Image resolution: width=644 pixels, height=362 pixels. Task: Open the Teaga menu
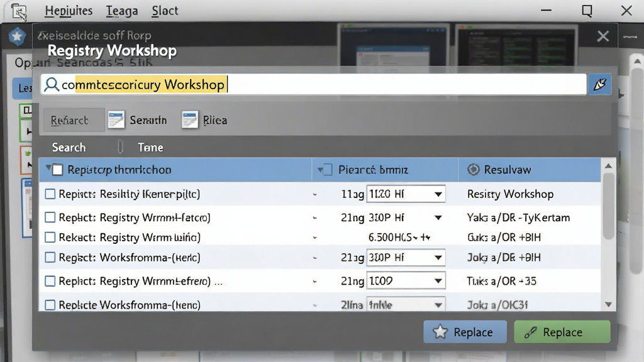[122, 11]
